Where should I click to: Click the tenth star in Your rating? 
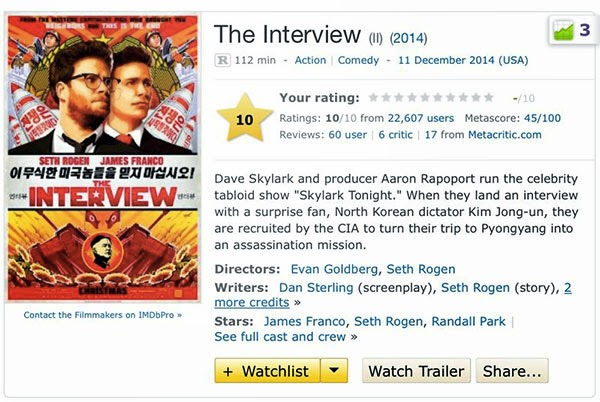coord(489,98)
